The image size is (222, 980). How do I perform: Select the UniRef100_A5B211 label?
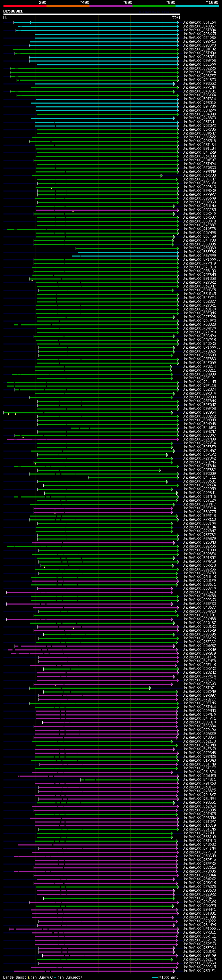(x=199, y=370)
